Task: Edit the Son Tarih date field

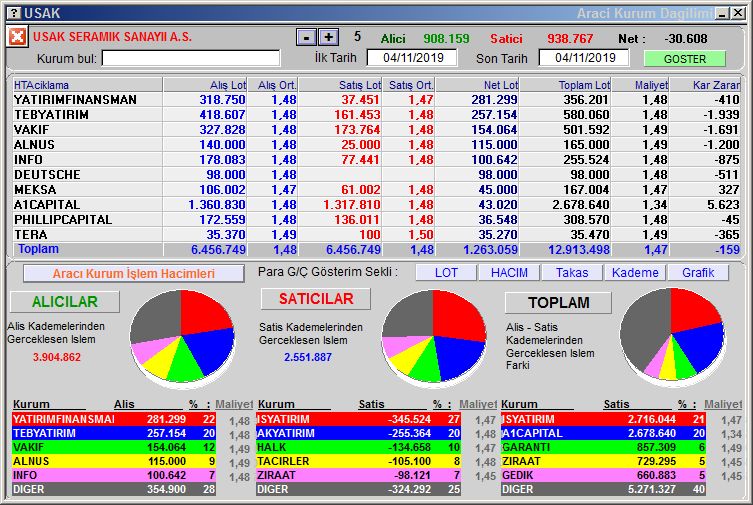Action: click(x=584, y=58)
